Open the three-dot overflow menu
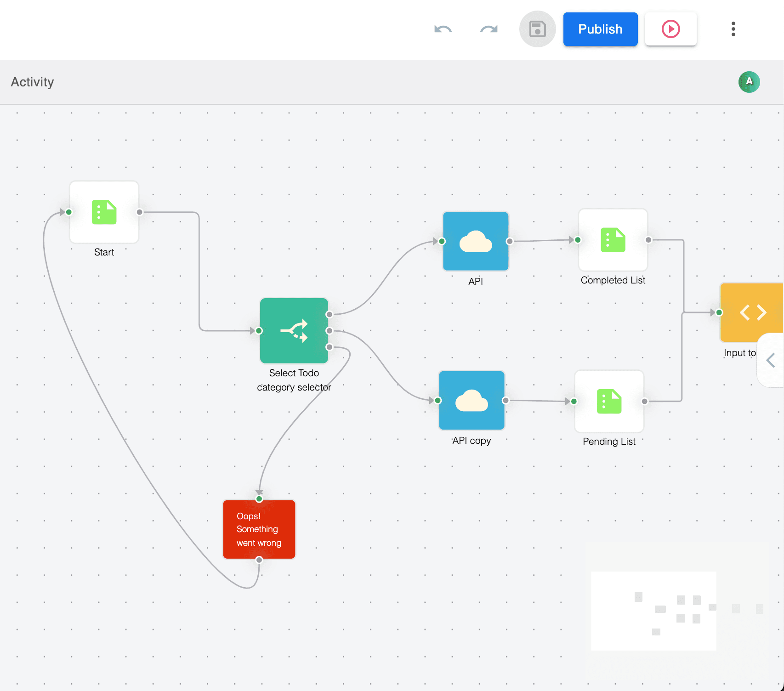Viewport: 784px width, 691px height. [733, 29]
